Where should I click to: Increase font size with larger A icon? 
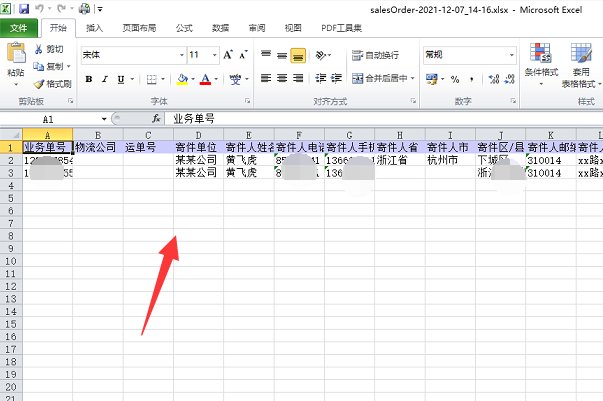pos(228,55)
